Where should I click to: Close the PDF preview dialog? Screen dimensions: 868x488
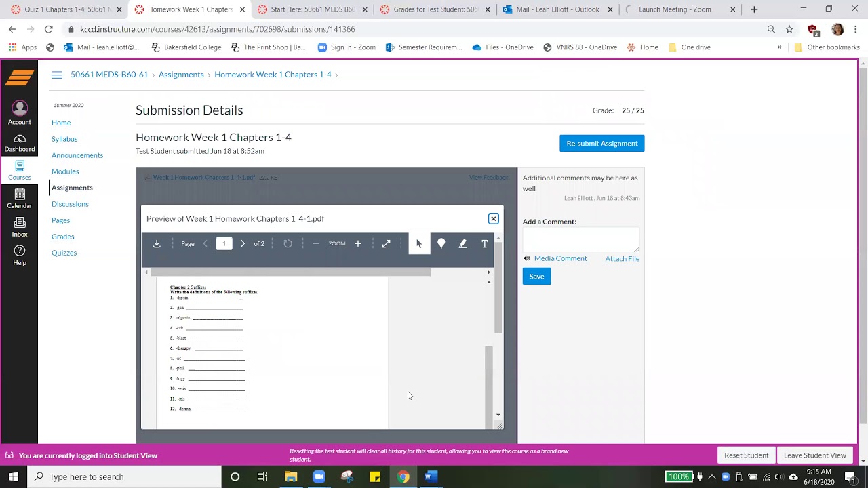[494, 218]
